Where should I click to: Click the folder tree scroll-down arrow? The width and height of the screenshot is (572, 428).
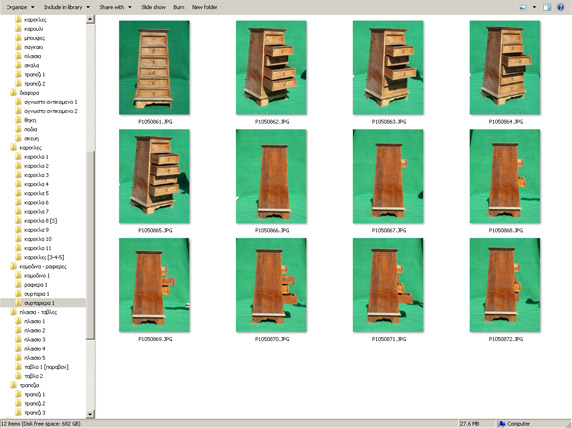(90, 414)
